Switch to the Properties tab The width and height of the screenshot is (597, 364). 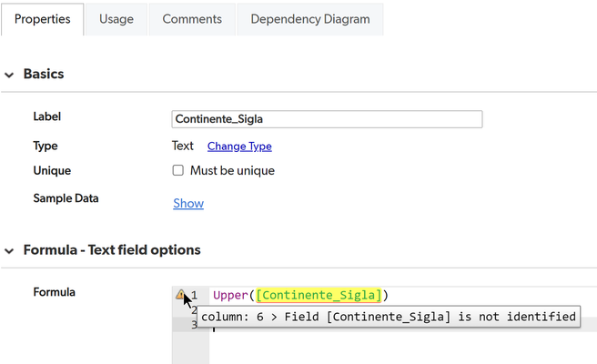point(42,19)
